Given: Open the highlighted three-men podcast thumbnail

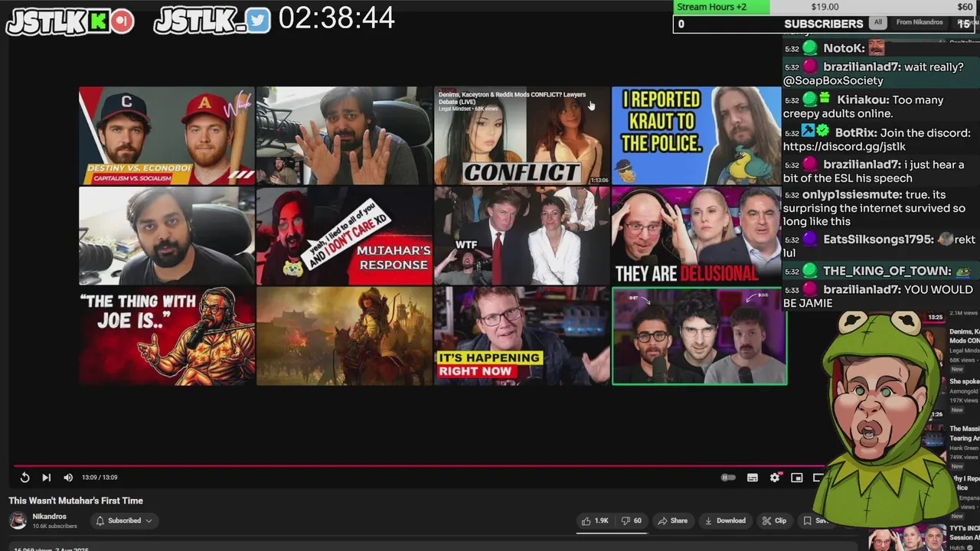Looking at the screenshot, I should pyautogui.click(x=699, y=336).
